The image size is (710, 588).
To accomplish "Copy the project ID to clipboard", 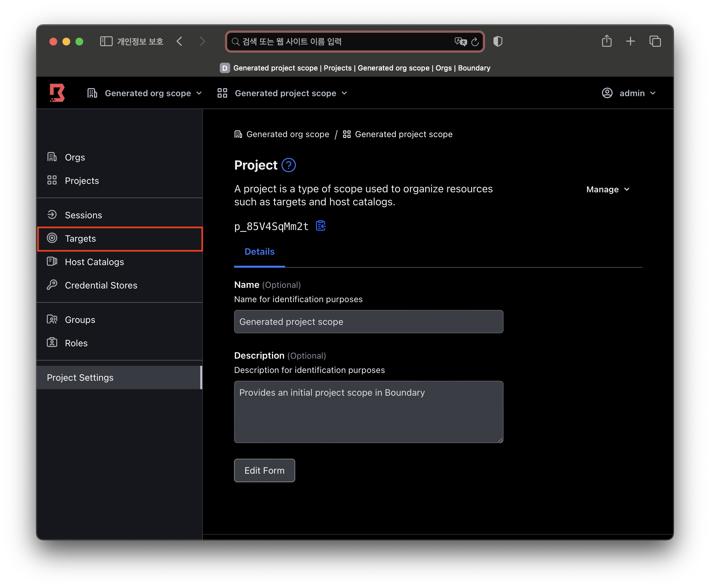I will pyautogui.click(x=320, y=226).
